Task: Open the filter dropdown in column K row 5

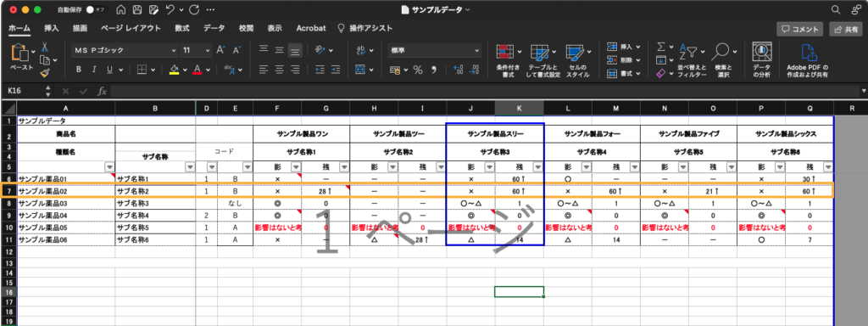Action: (537, 166)
